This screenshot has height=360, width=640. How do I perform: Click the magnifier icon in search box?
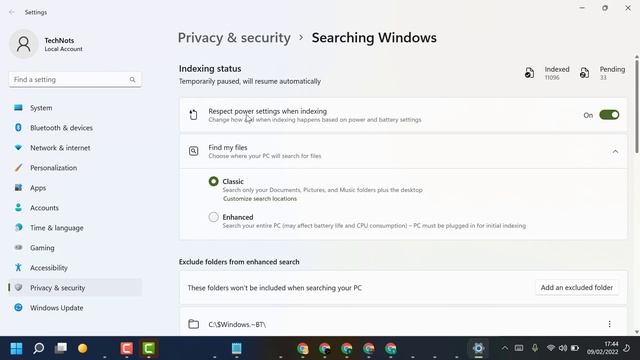tap(132, 80)
